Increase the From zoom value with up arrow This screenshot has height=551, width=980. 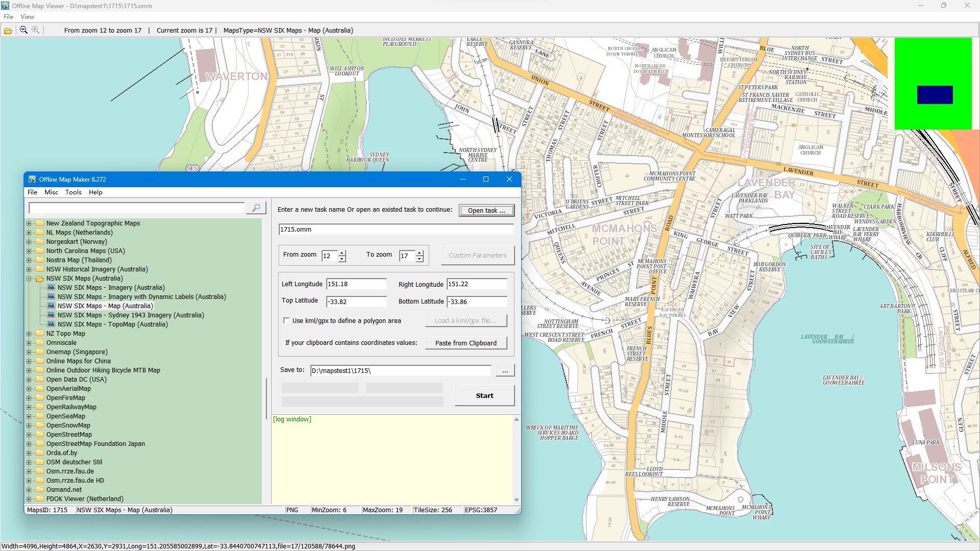click(x=342, y=253)
